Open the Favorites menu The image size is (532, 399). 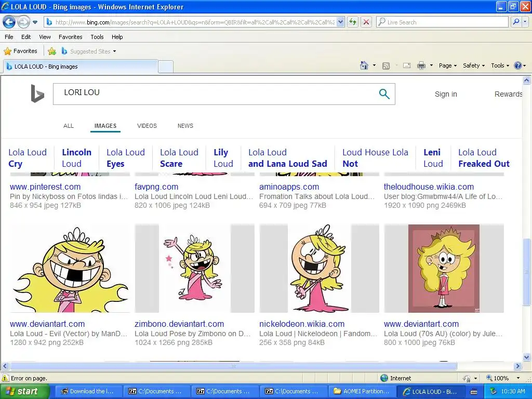tap(70, 37)
